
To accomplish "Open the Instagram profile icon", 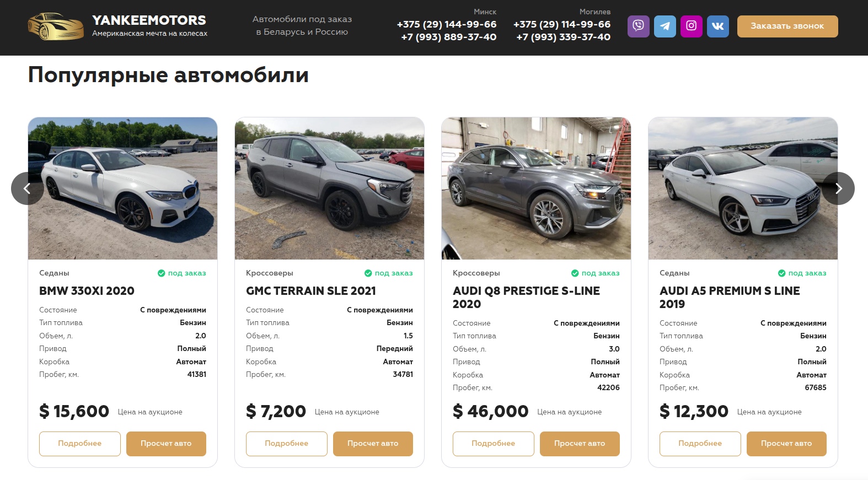I will 692,26.
